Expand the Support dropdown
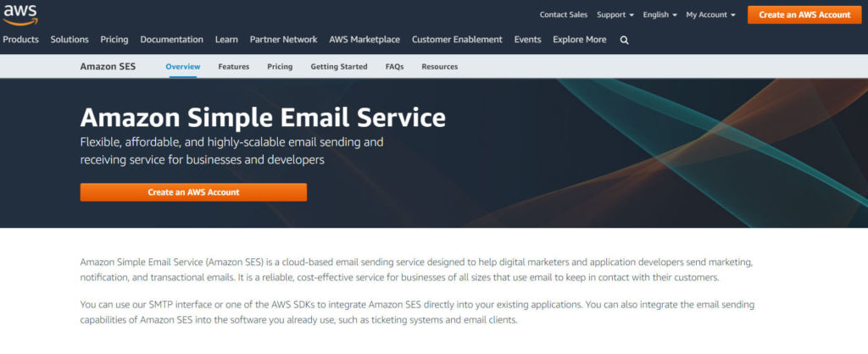868x354 pixels. click(615, 14)
